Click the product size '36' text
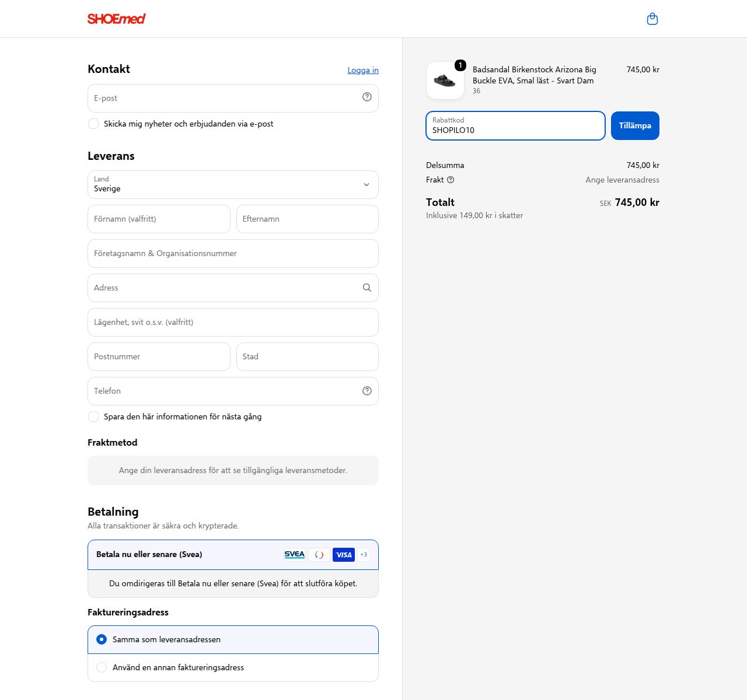The width and height of the screenshot is (747, 700). pos(477,91)
